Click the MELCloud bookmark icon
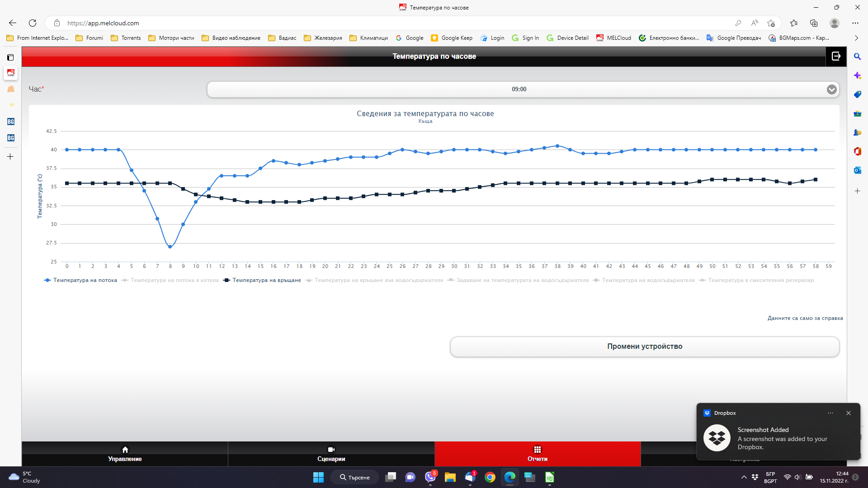This screenshot has height=488, width=868. click(x=600, y=38)
